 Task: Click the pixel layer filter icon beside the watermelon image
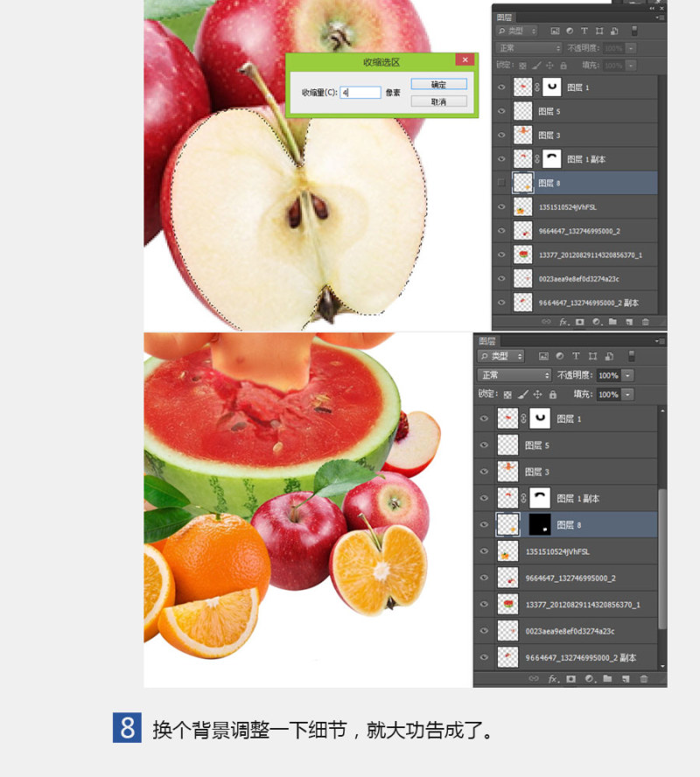[x=543, y=356]
